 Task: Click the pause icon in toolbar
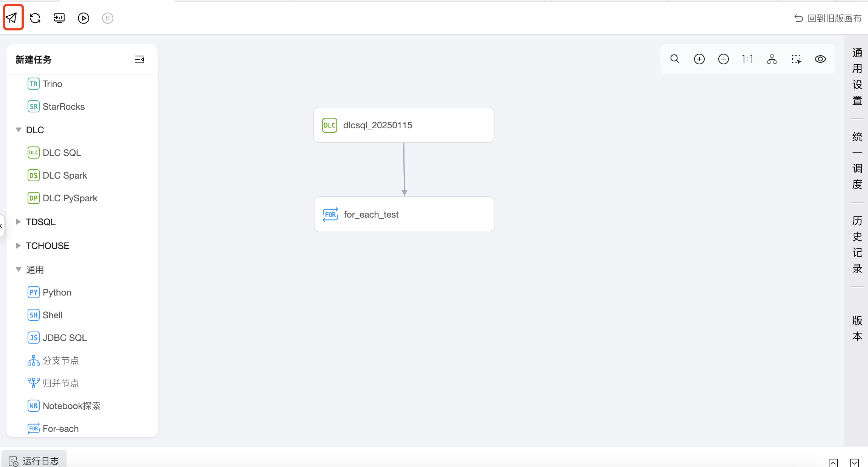[108, 18]
